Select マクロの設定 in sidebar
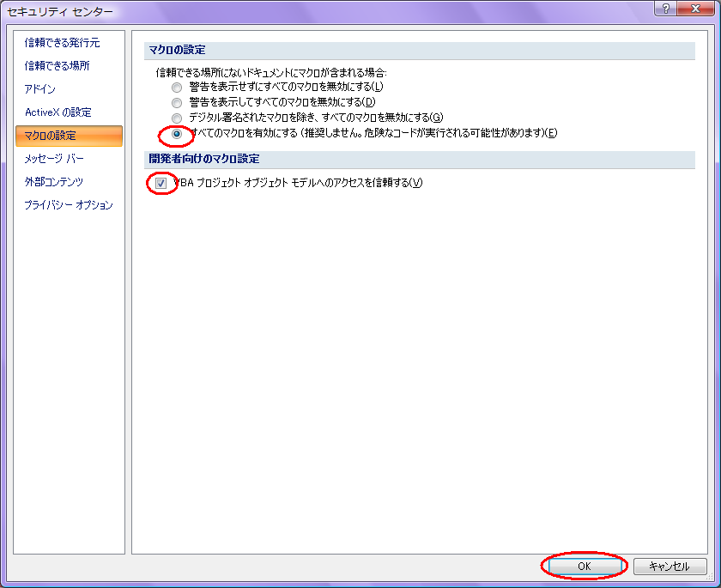This screenshot has height=588, width=721. pos(69,136)
